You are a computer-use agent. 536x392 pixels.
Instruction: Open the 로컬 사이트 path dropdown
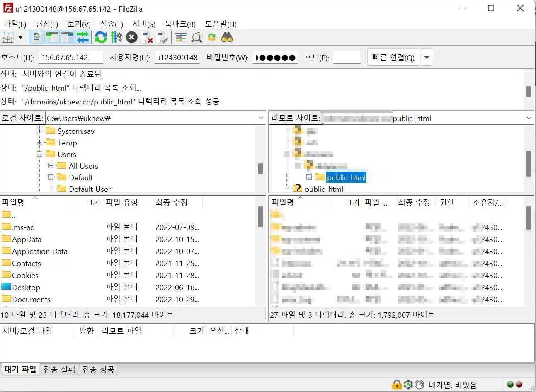(260, 118)
